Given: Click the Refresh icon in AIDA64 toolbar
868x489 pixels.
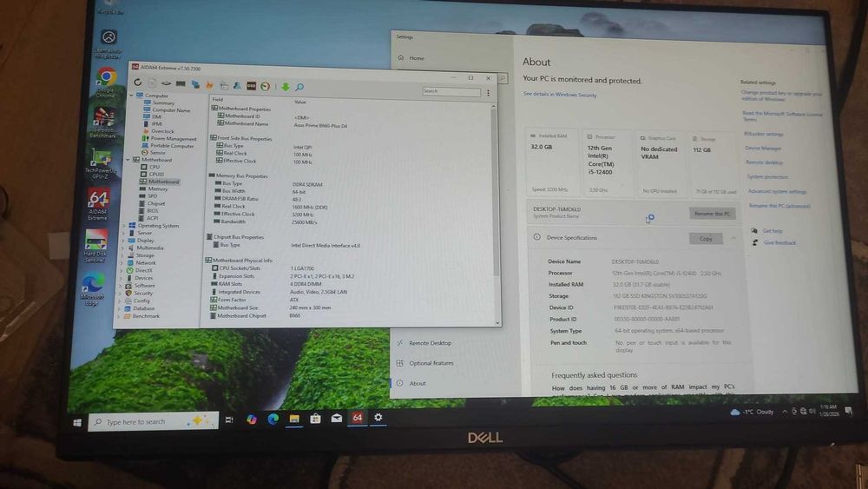Looking at the screenshot, I should click(138, 83).
